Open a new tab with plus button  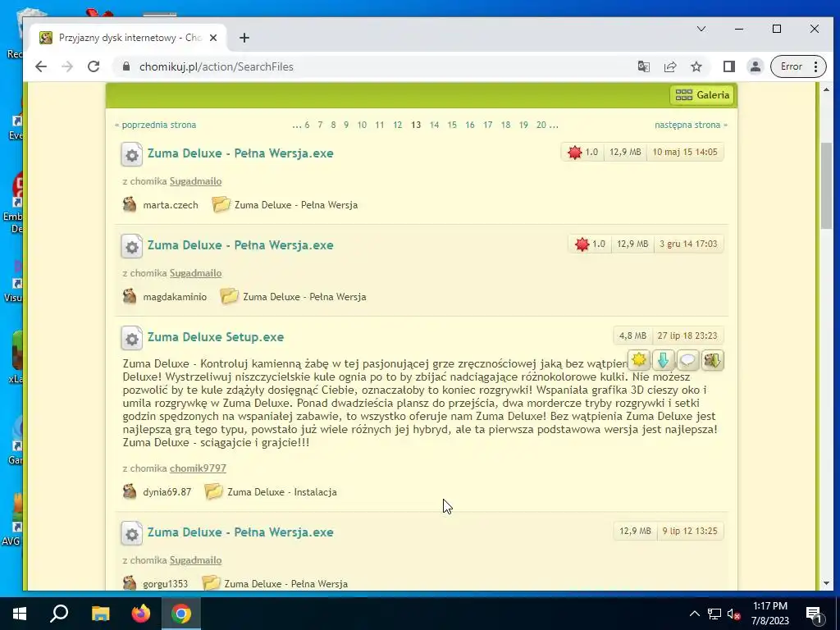(244, 38)
